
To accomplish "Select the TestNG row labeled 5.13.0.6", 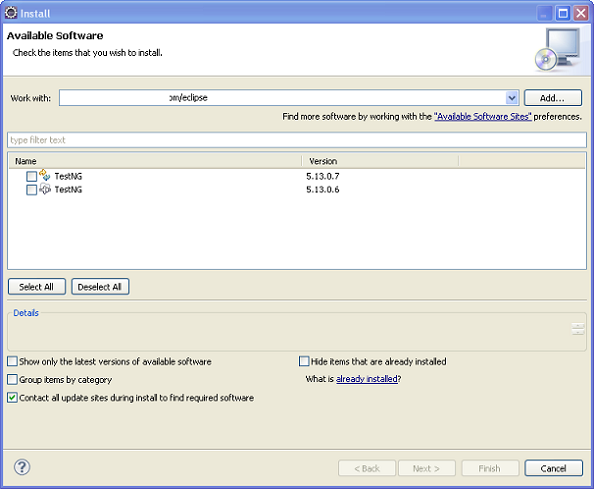I will coord(297,189).
